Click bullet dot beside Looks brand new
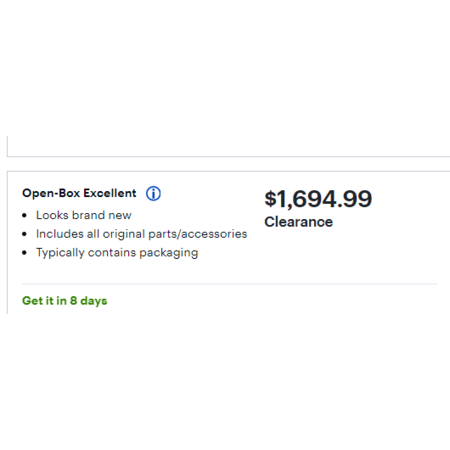 [24, 216]
